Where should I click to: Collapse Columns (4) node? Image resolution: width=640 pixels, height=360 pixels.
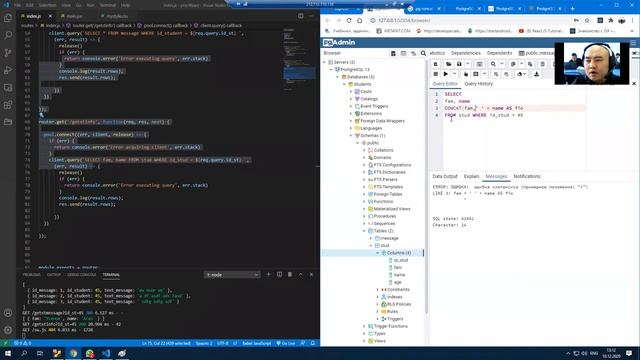378,253
